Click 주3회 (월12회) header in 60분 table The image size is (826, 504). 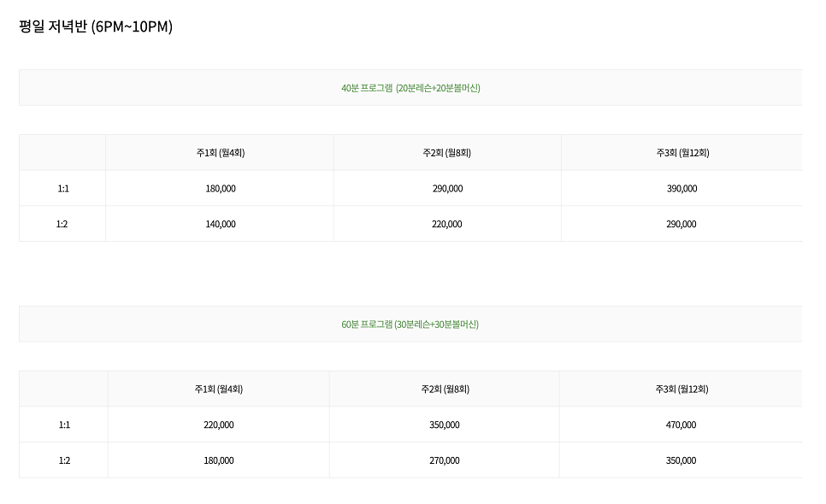point(681,390)
